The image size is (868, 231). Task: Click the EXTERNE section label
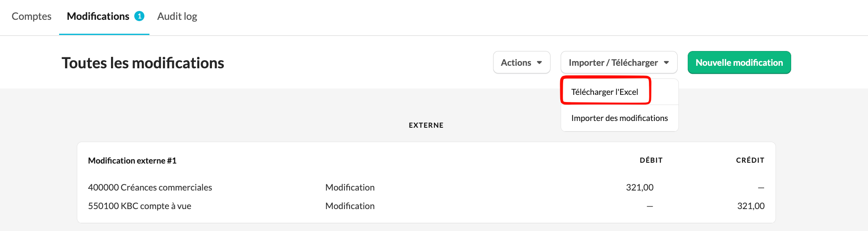426,125
